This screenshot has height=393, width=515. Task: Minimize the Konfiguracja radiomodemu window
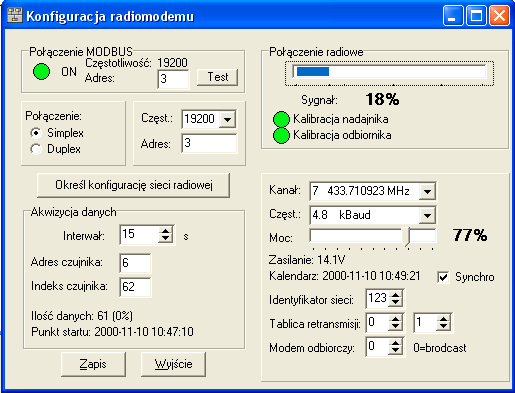point(453,15)
